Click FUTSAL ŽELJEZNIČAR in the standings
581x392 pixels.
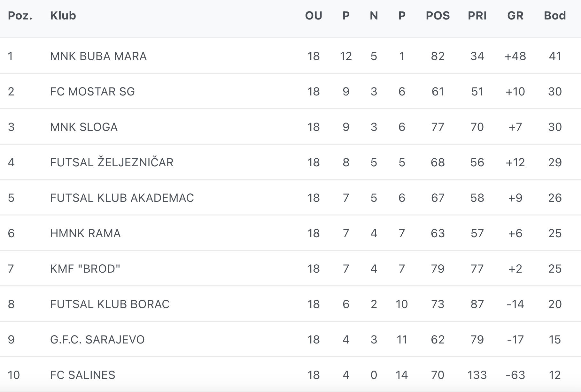[x=112, y=162]
